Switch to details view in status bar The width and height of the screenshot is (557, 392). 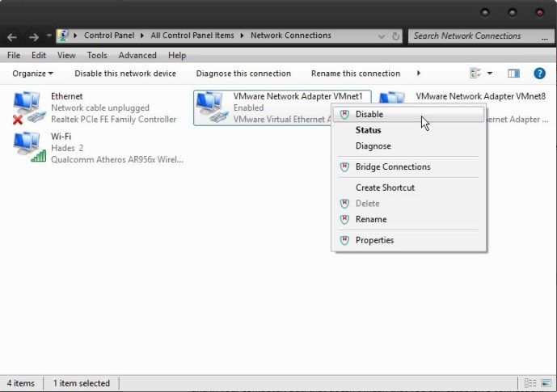[x=530, y=383]
